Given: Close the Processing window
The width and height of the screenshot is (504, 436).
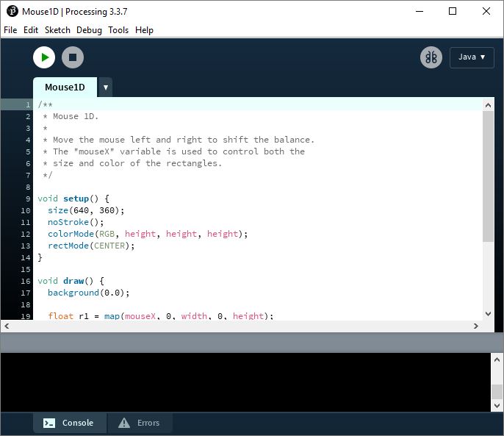Looking at the screenshot, I should (x=486, y=11).
